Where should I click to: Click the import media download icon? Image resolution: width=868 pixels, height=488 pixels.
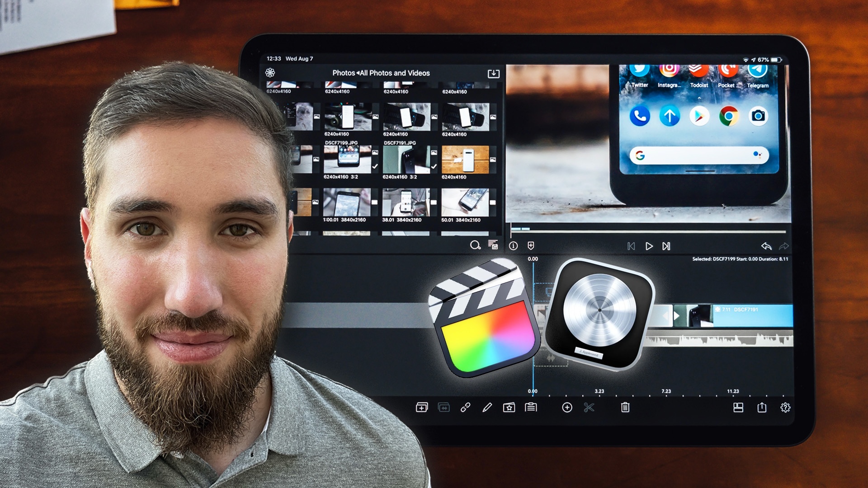(x=493, y=73)
